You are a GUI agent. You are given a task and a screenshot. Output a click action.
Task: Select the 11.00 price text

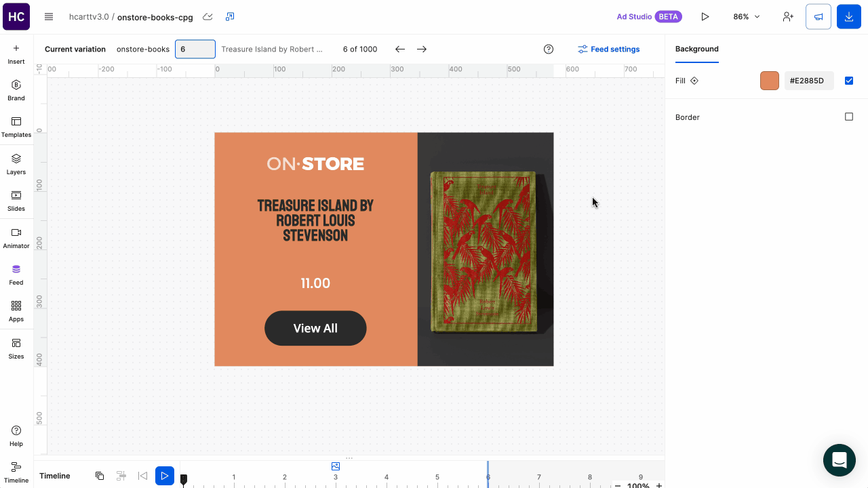[315, 283]
